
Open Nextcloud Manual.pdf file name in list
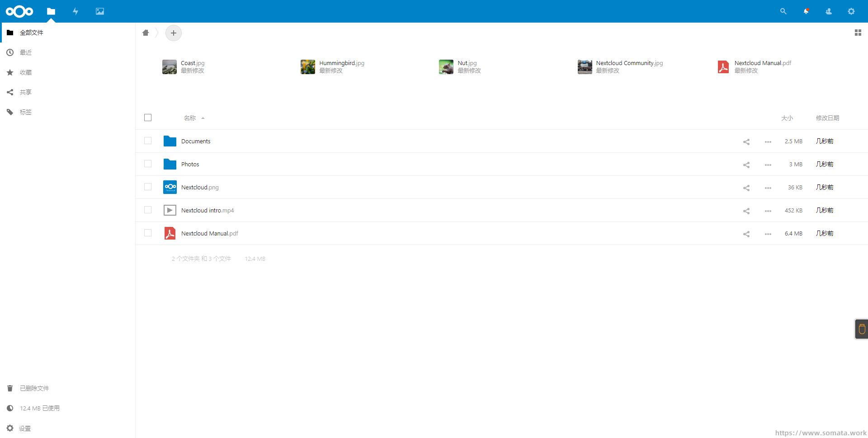click(x=209, y=234)
